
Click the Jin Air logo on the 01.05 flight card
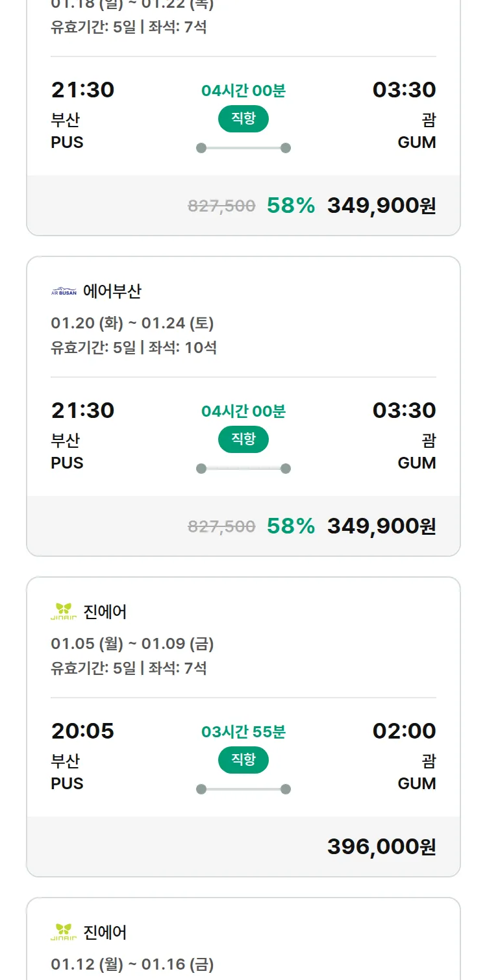pos(64,611)
